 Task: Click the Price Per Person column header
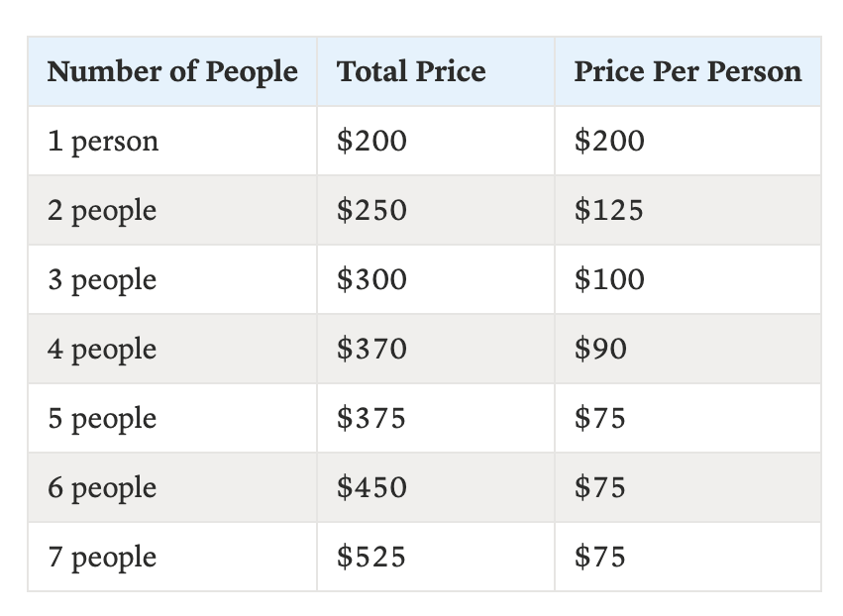[x=687, y=71]
